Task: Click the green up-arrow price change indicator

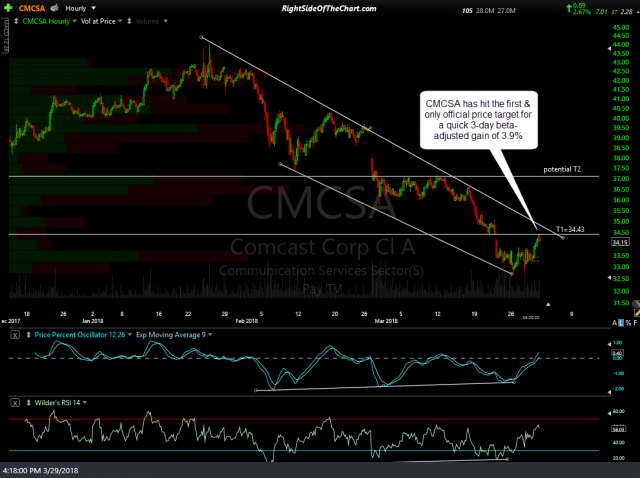Action: (x=569, y=8)
